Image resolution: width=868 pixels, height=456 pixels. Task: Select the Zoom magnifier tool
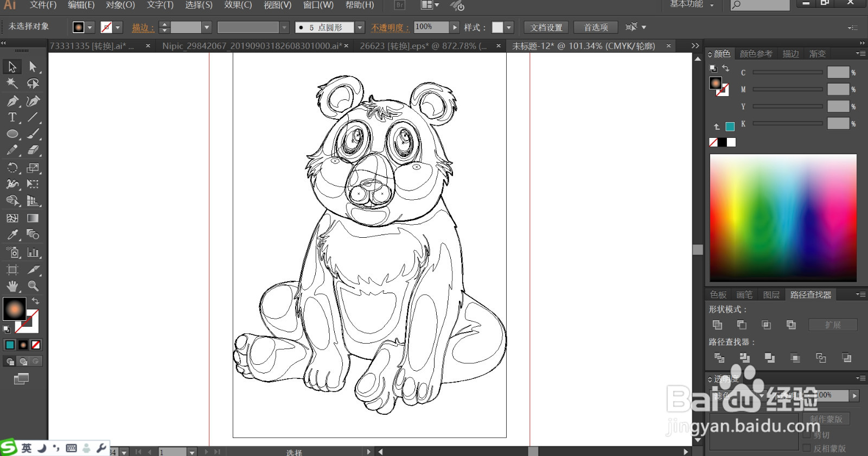point(33,286)
